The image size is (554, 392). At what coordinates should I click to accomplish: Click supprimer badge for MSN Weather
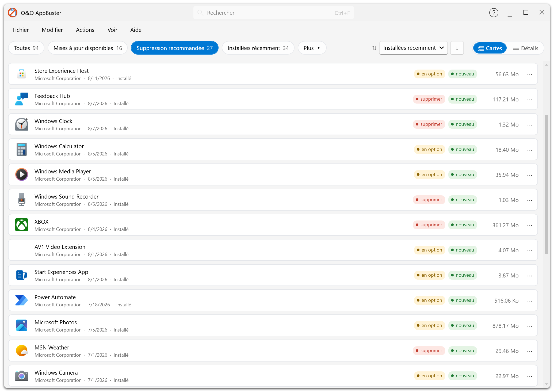(x=429, y=351)
